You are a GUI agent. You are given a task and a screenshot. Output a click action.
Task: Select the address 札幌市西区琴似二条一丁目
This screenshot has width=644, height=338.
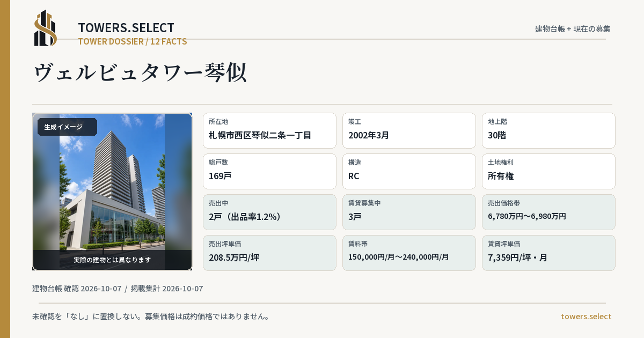[x=260, y=135]
